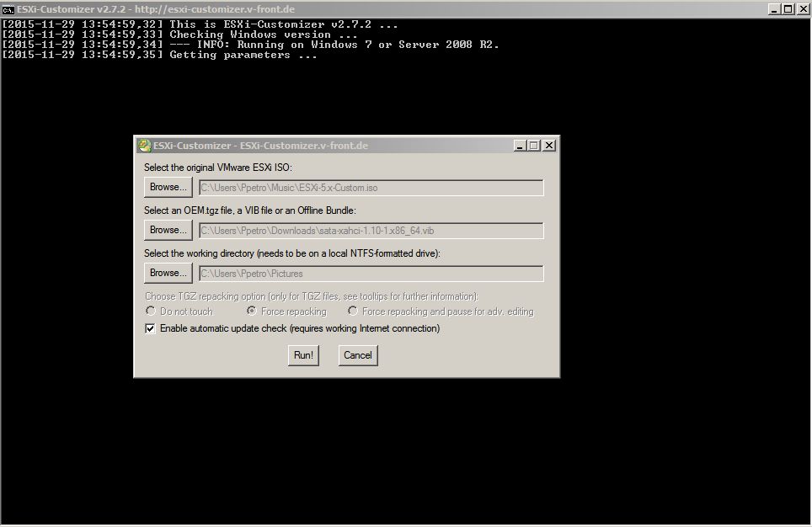Click the working directory path field
The height and width of the screenshot is (527, 812).
[x=371, y=274]
